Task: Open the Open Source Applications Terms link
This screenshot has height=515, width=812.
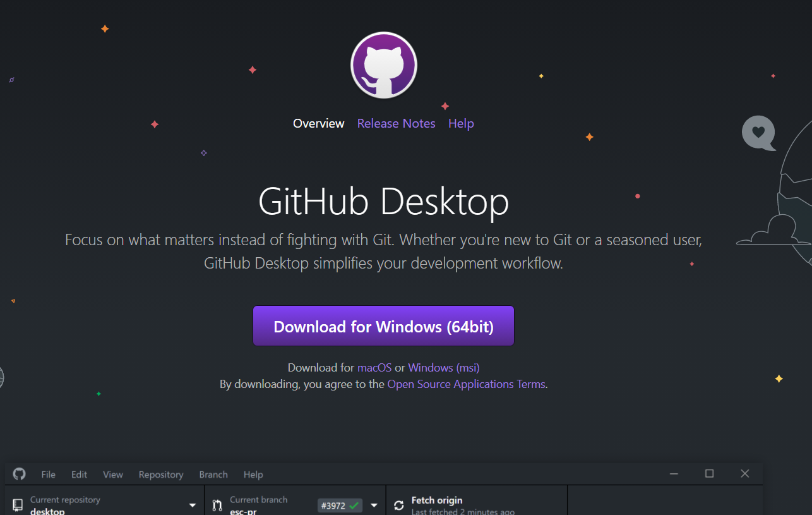Action: tap(466, 384)
